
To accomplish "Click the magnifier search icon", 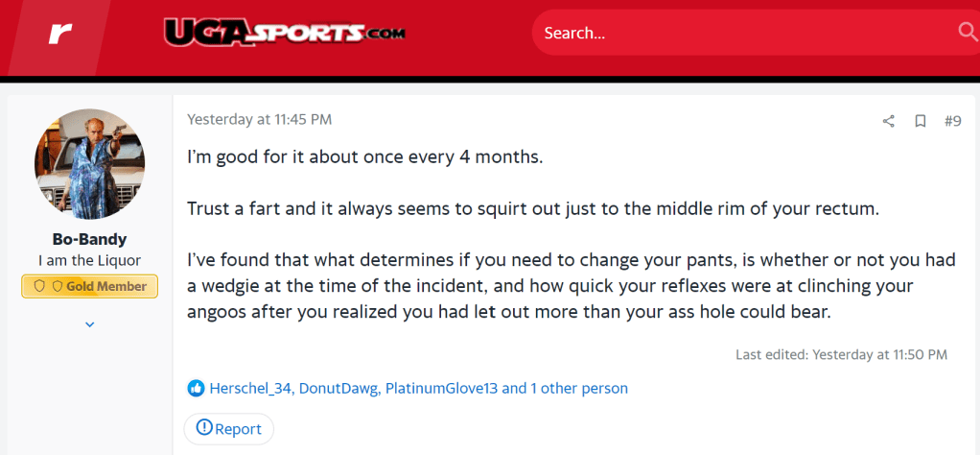I will [967, 34].
